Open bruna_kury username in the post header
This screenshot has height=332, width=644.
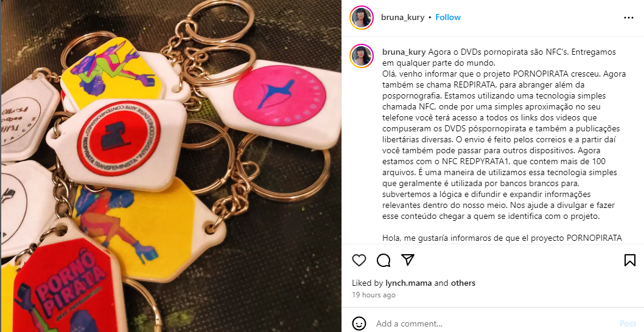(402, 17)
